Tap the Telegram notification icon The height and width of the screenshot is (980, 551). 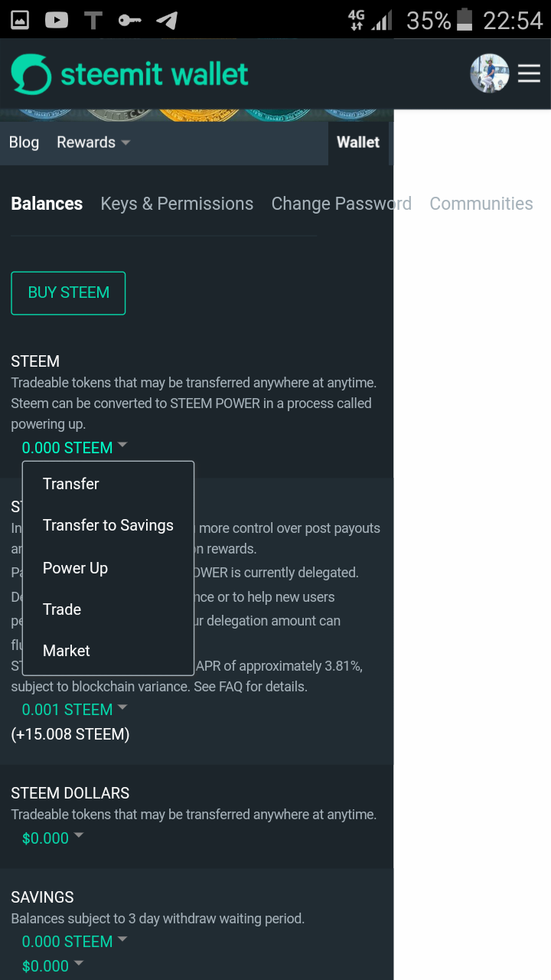click(x=167, y=20)
